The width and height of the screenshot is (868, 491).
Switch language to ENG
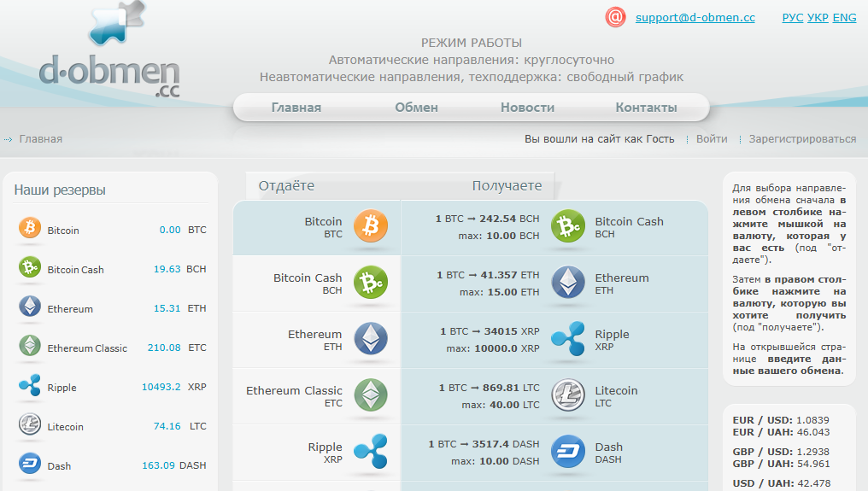844,18
